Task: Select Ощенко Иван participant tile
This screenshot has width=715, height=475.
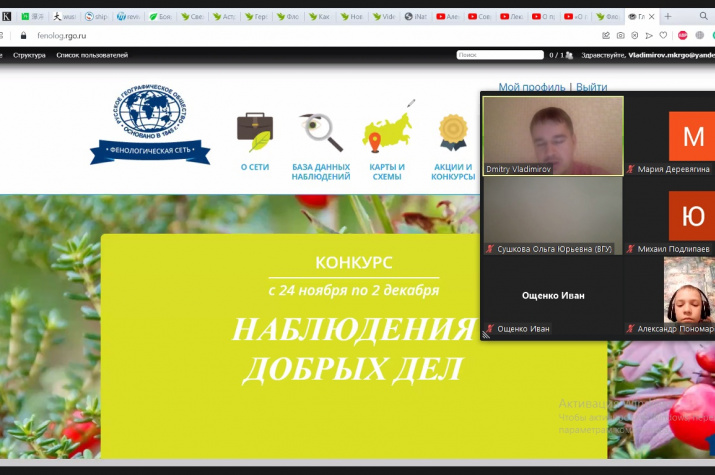Action: click(553, 295)
